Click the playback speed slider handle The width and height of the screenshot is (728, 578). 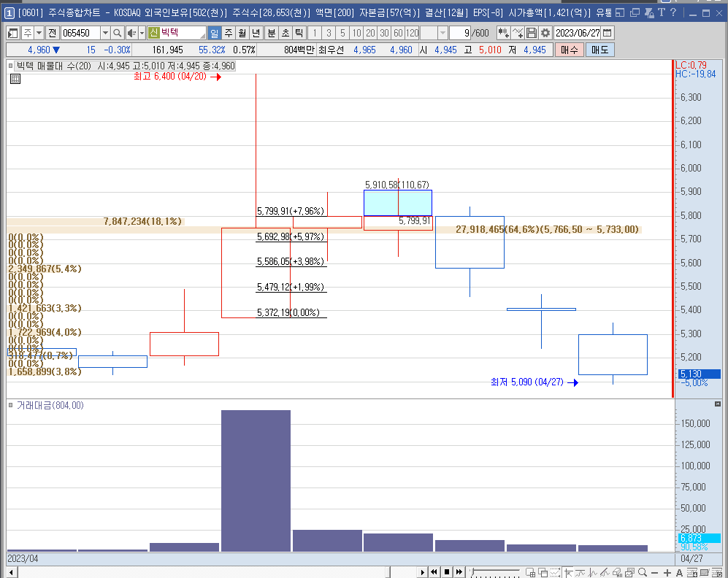coord(471,571)
